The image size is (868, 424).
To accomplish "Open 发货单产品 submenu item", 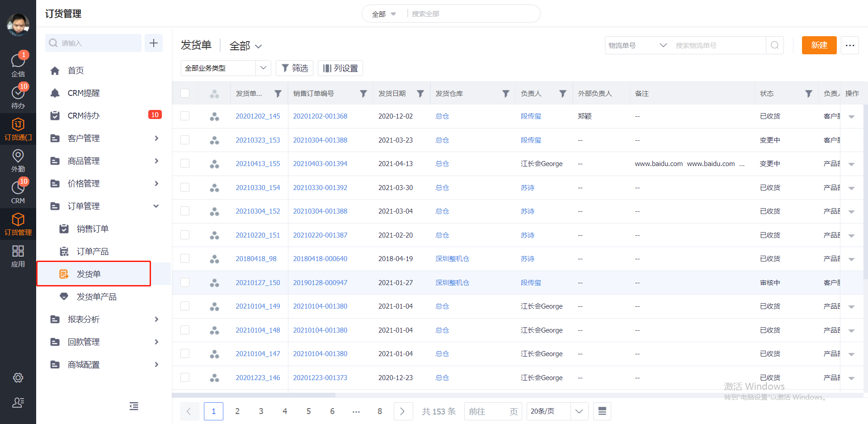I will coord(105,296).
